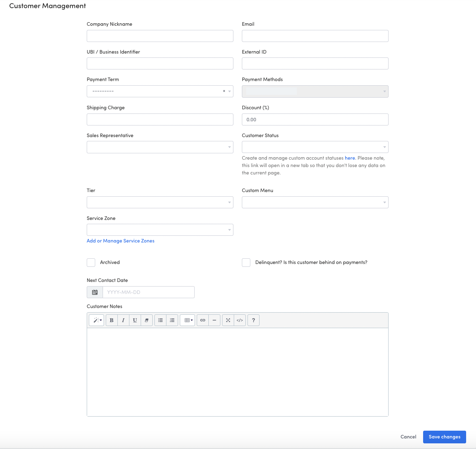
Task: Click the External ID field
Action: [x=315, y=63]
